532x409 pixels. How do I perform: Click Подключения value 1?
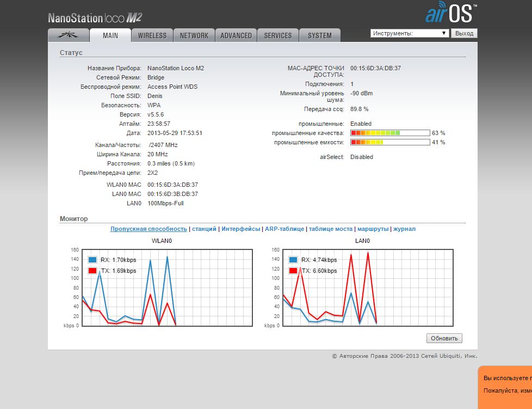352,84
